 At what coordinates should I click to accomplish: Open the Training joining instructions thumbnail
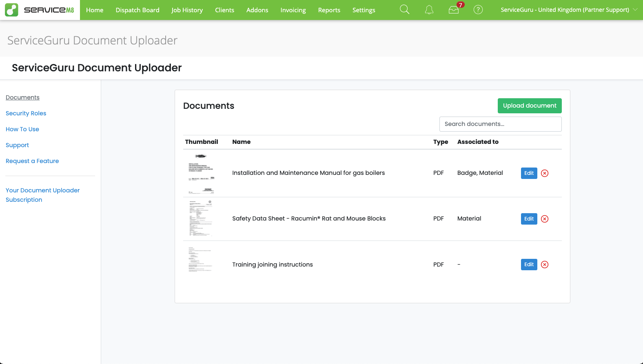pyautogui.click(x=200, y=259)
